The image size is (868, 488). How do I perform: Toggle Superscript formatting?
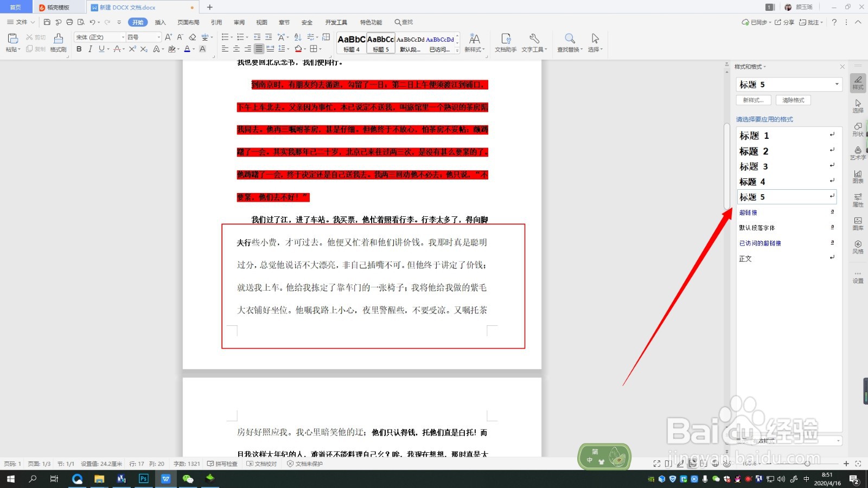tap(132, 49)
